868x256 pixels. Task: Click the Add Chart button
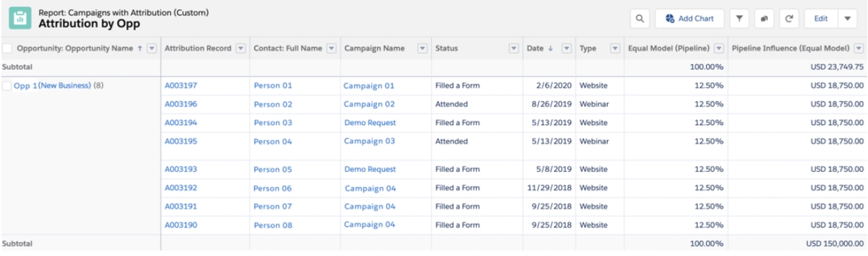[x=689, y=19]
